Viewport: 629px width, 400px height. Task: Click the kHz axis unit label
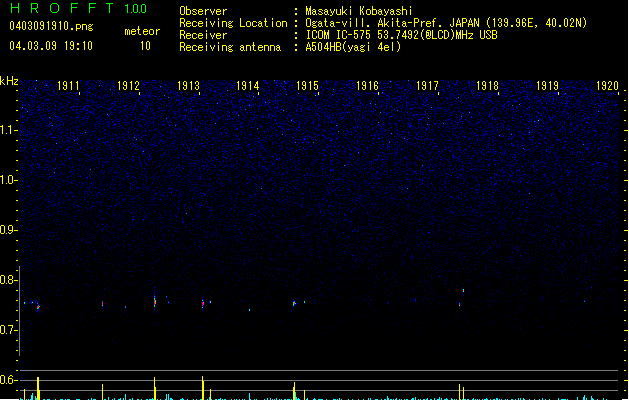click(x=9, y=81)
